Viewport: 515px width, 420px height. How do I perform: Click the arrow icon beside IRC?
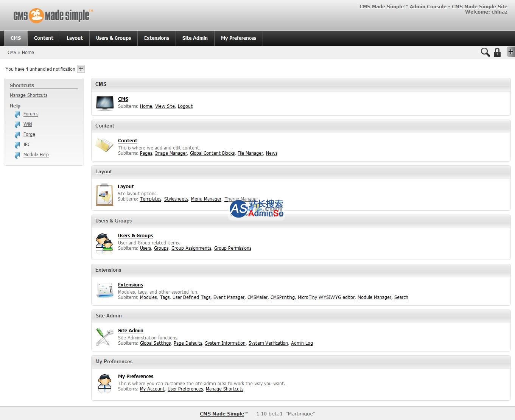tap(17, 145)
